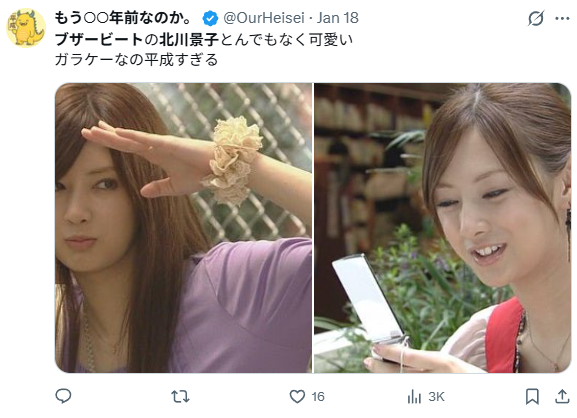Image resolution: width=577 pixels, height=418 pixels.
Task: Click the blue verified badge
Action: pos(210,18)
